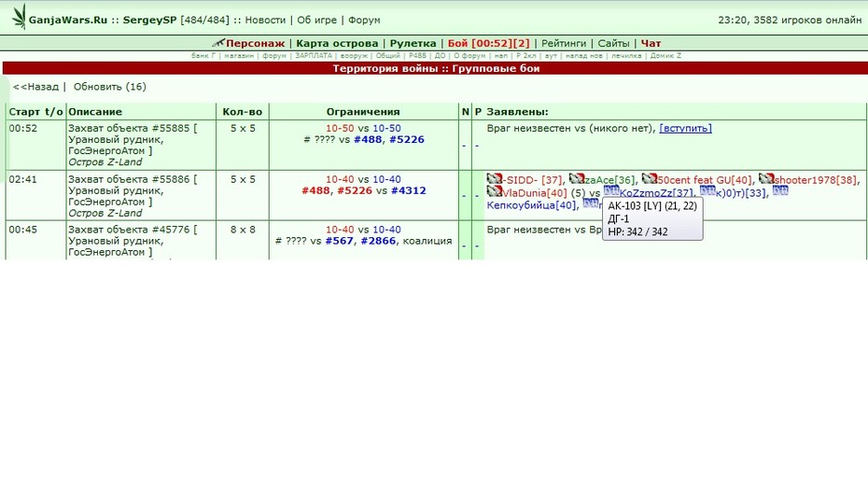Click the GanjaWars green leaf logo
This screenshot has height=490, width=868.
pos(20,16)
